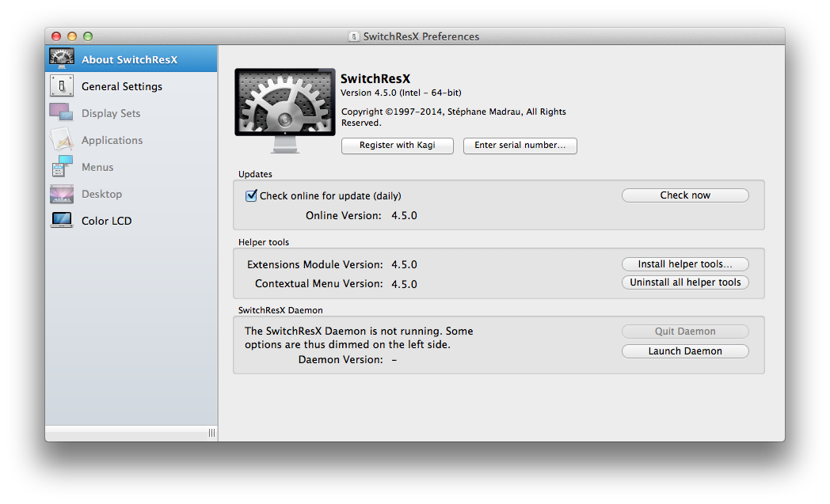
Task: Click the 'Online Version:' label
Action: click(x=343, y=215)
